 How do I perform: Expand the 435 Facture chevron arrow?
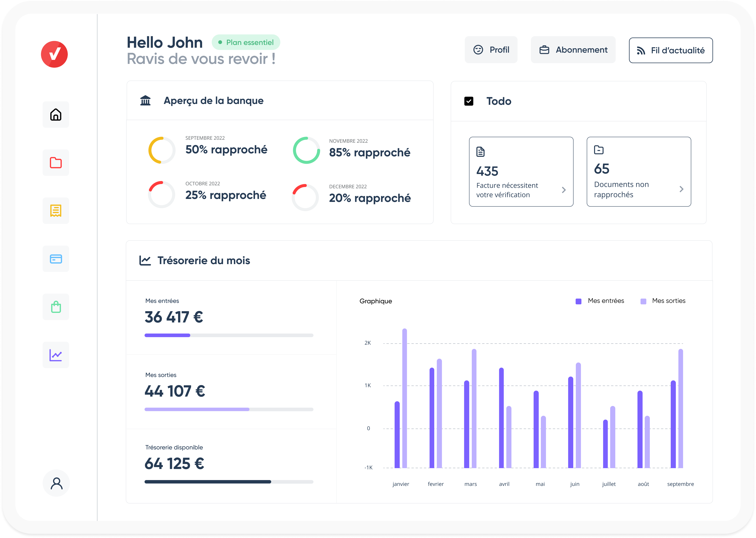click(x=564, y=190)
